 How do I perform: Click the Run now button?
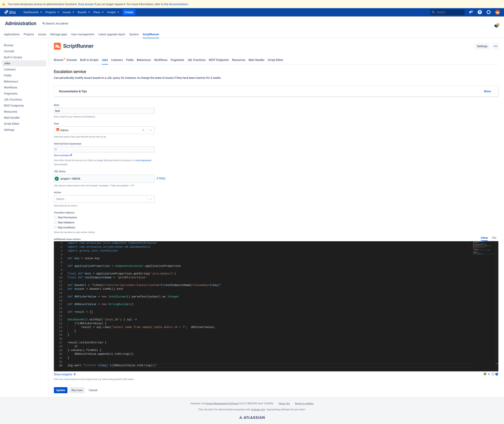77,390
